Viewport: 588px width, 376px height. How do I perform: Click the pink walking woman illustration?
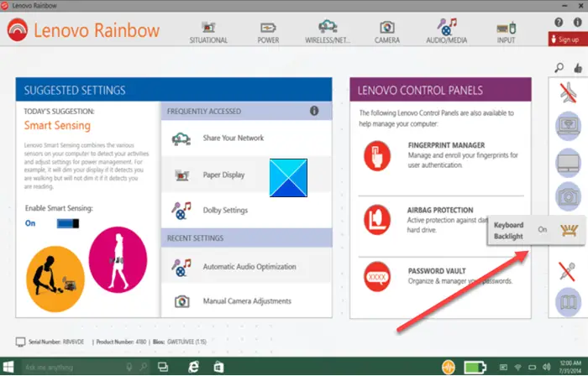pyautogui.click(x=118, y=259)
